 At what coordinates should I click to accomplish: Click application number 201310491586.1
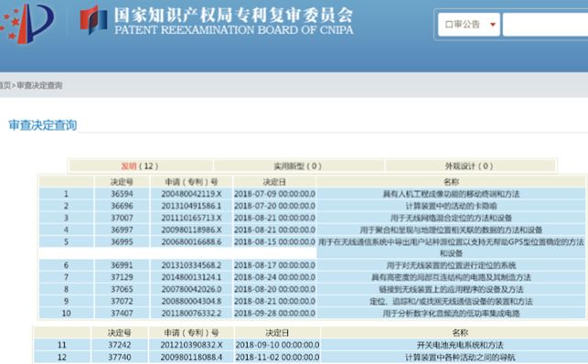point(191,206)
